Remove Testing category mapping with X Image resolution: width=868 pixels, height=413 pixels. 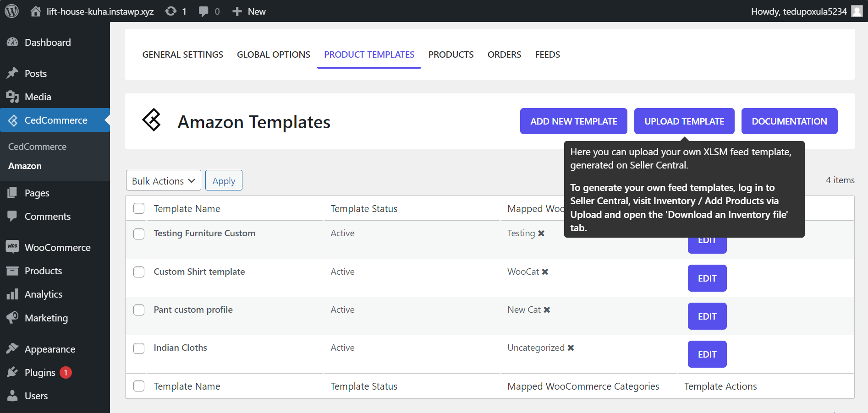click(x=541, y=234)
